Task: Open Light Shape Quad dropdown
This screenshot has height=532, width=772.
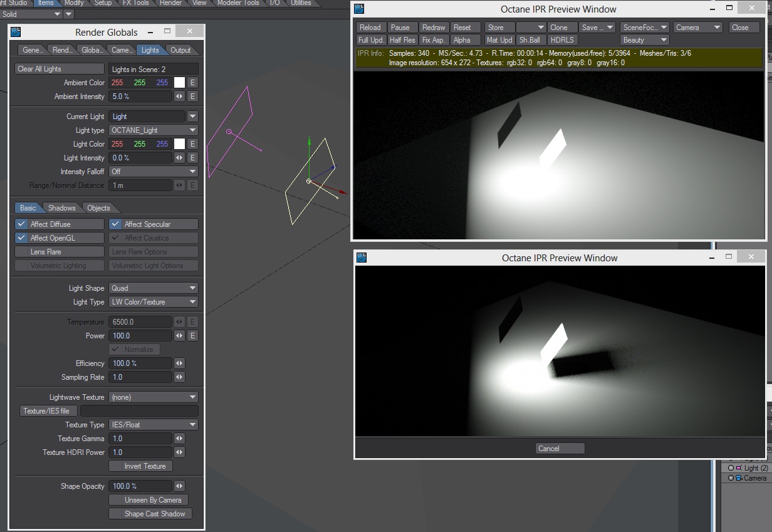Action: click(x=154, y=288)
